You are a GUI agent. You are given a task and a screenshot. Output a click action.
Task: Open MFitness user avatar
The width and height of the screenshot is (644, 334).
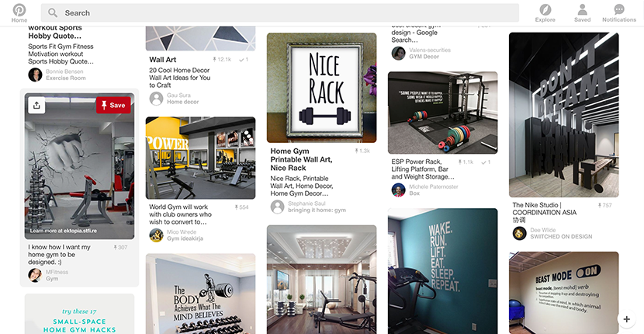(35, 275)
